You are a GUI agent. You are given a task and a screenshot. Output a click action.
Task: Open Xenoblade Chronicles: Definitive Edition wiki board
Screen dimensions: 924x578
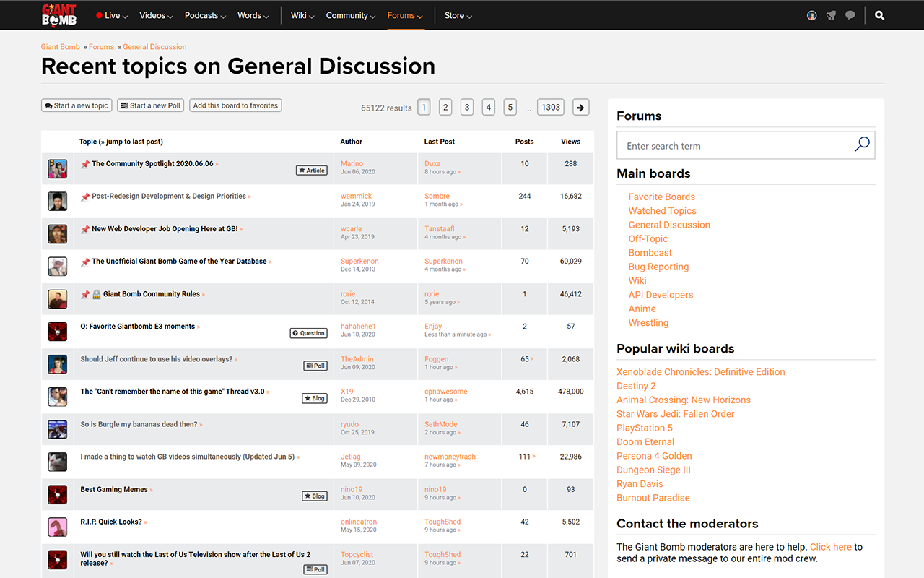coord(701,372)
